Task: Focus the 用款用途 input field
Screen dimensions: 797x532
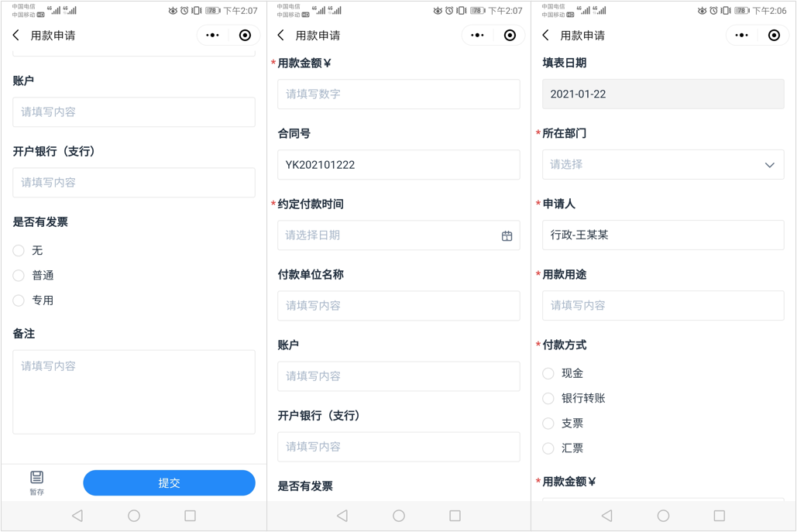Action: (663, 306)
